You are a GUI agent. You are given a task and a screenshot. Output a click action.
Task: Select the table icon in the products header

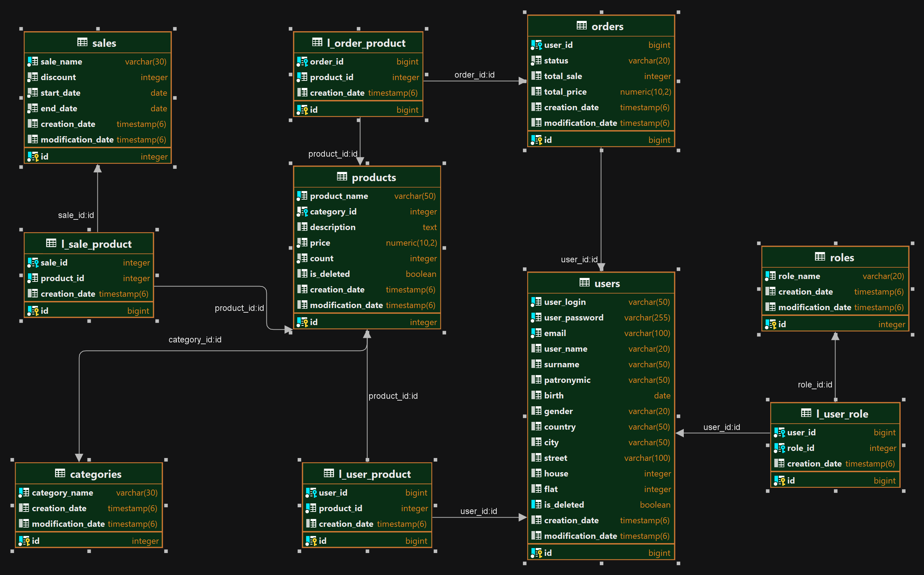coord(342,177)
